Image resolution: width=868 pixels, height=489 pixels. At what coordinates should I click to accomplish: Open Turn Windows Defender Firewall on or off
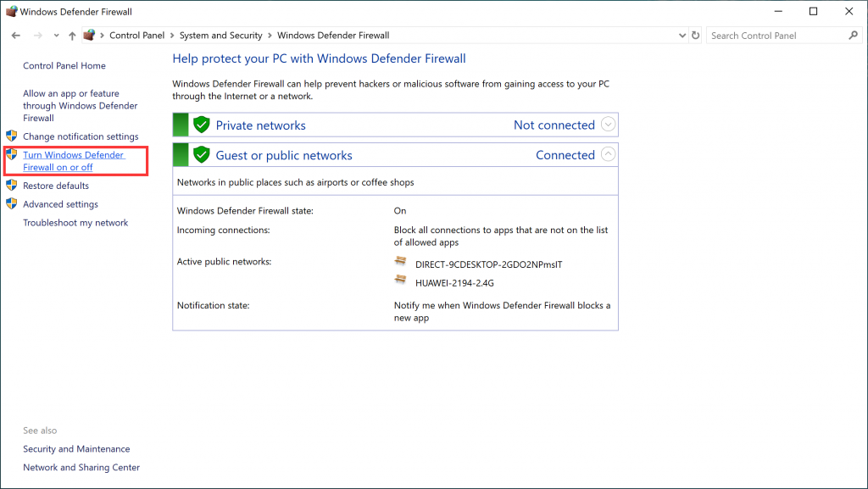point(75,160)
